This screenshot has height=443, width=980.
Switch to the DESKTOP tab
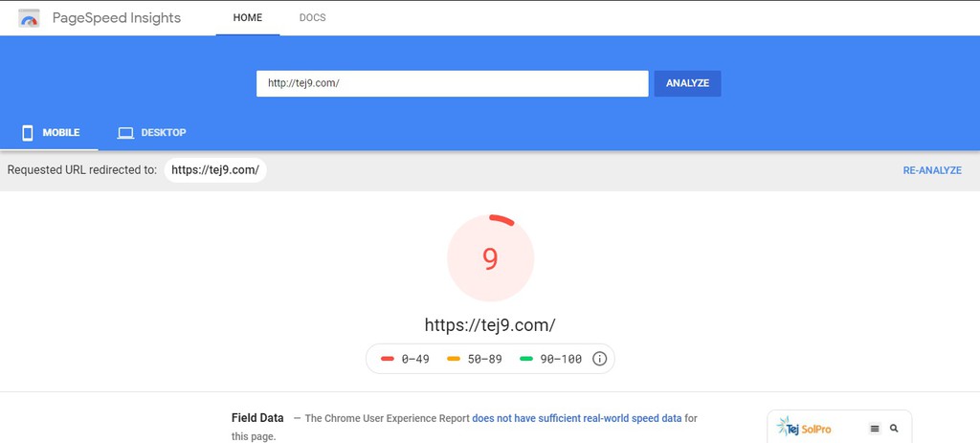pos(152,132)
